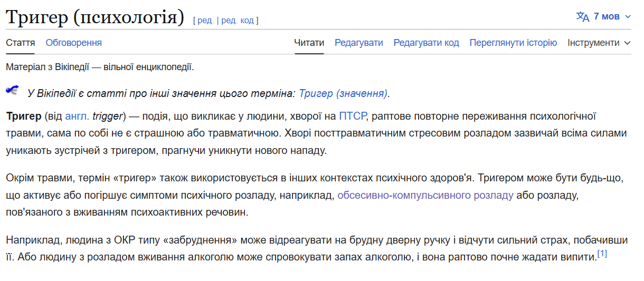Click the heading 'Тригер (психологія)'
The image size is (644, 281).
coord(95,17)
